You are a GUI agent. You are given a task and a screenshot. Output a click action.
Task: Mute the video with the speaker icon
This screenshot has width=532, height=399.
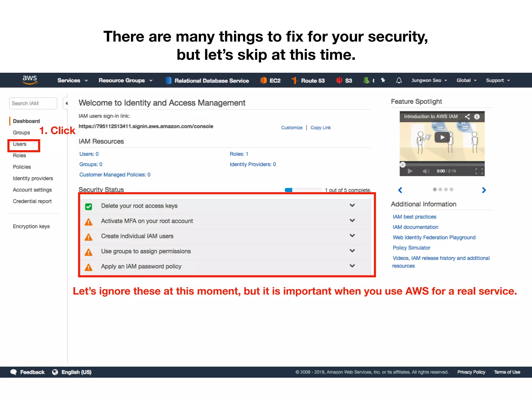tap(426, 171)
